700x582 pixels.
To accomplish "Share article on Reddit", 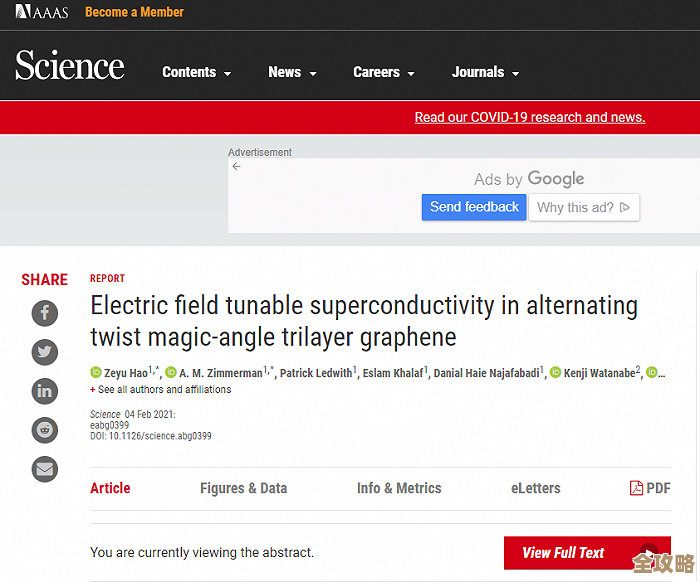I will point(45,430).
